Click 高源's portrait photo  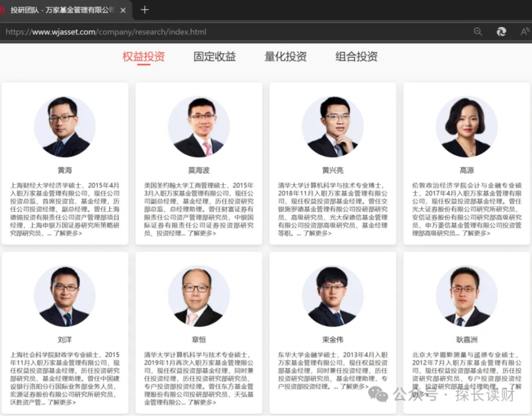[x=467, y=126]
